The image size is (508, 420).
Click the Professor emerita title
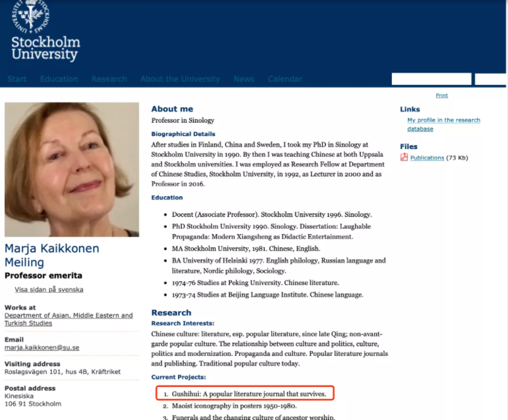pyautogui.click(x=43, y=276)
